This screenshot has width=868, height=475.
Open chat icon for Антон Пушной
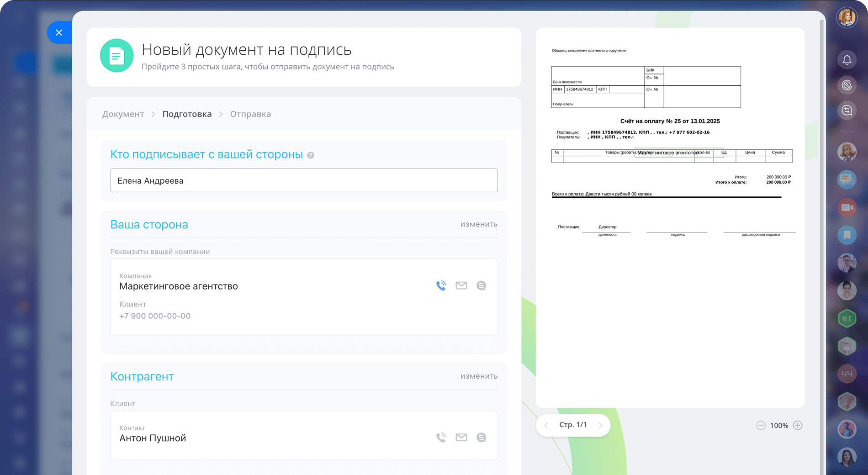[x=481, y=438]
